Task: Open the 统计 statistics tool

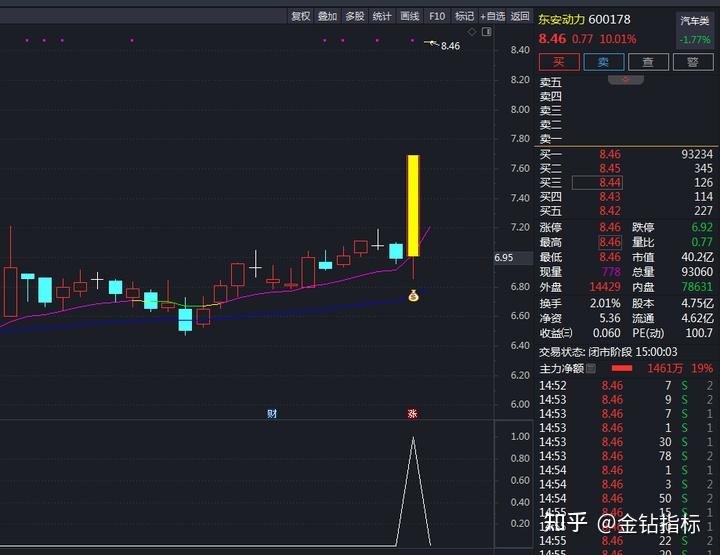Action: [x=382, y=17]
